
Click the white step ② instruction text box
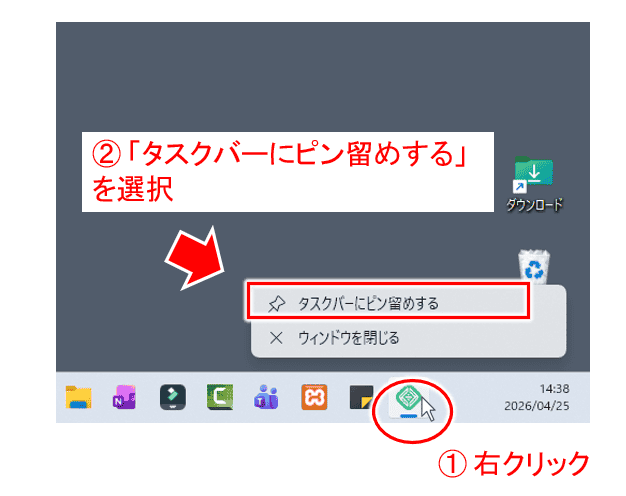tap(288, 171)
